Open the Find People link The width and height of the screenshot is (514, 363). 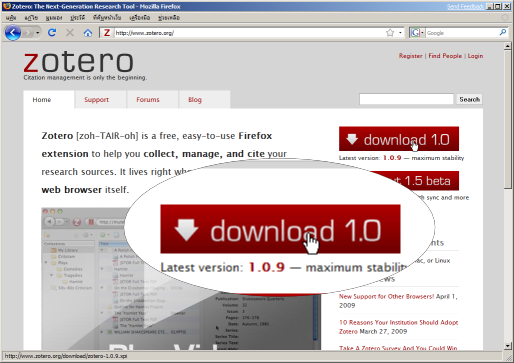click(x=445, y=56)
